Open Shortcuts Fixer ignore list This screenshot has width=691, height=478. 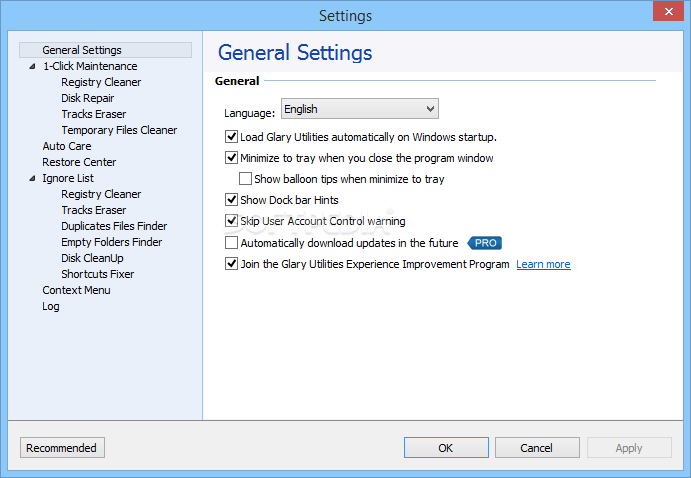tap(97, 274)
